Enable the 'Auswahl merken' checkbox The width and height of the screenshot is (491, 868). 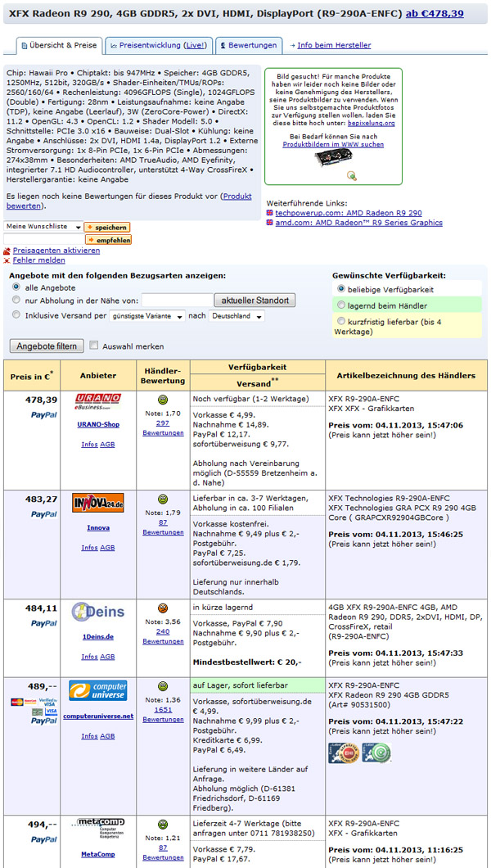coord(94,346)
